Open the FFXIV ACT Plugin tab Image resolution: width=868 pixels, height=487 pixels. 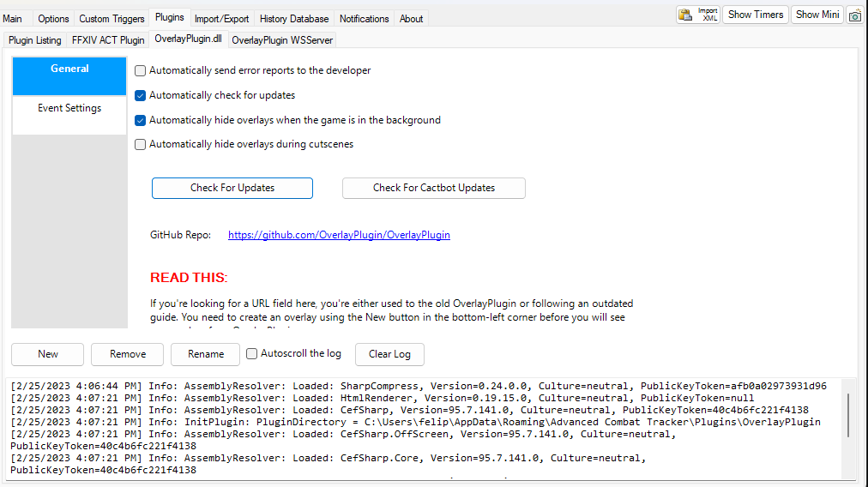[x=108, y=40]
